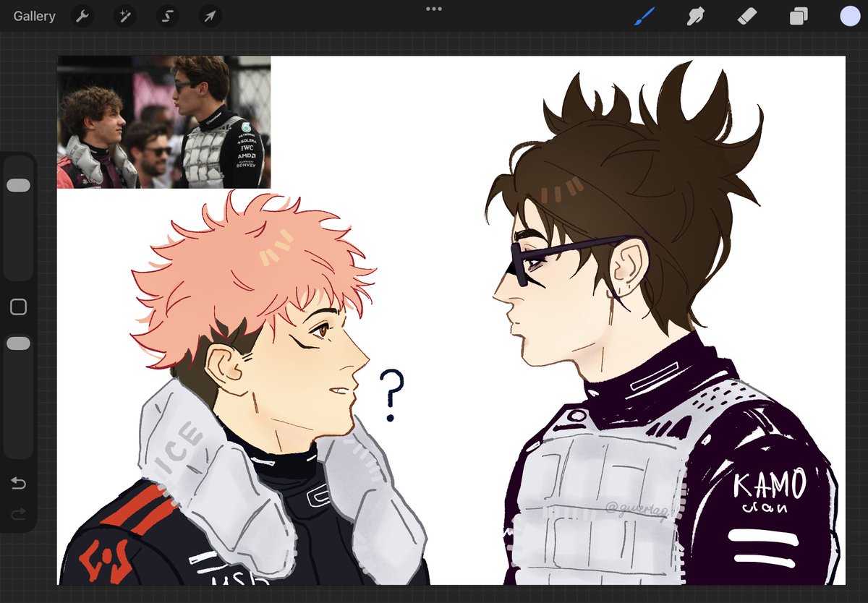Redo the last action
The height and width of the screenshot is (603, 868).
(x=19, y=514)
